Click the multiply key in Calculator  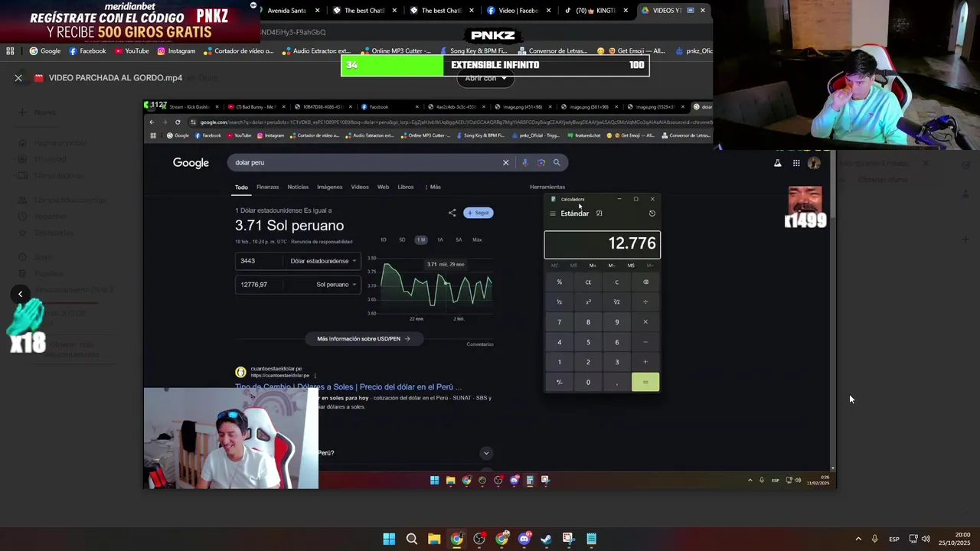pyautogui.click(x=645, y=322)
